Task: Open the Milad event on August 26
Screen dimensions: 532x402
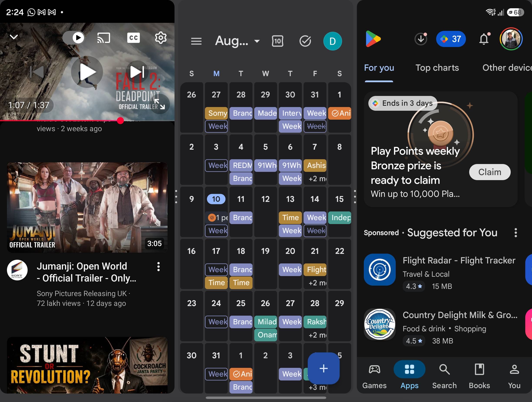Action: click(266, 322)
